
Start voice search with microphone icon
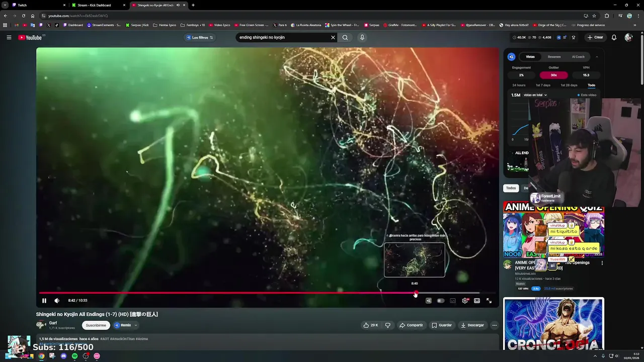[x=362, y=37]
